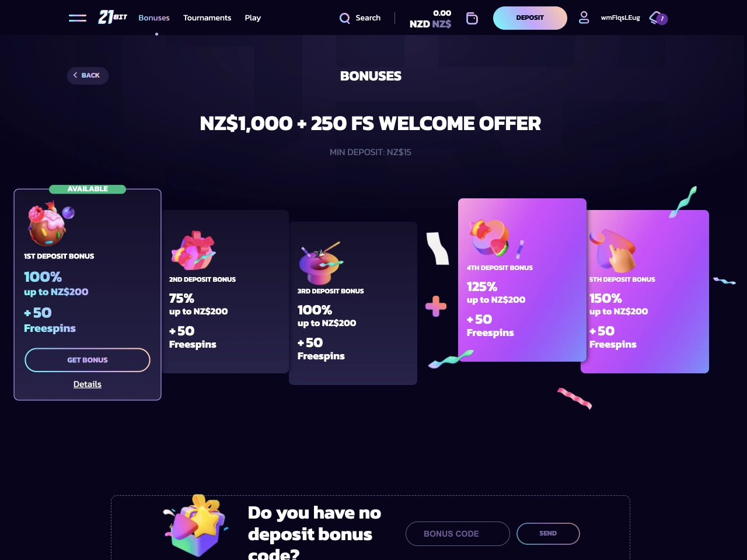Open the hamburger menu icon
Viewport: 747px width, 560px height.
pos(78,18)
